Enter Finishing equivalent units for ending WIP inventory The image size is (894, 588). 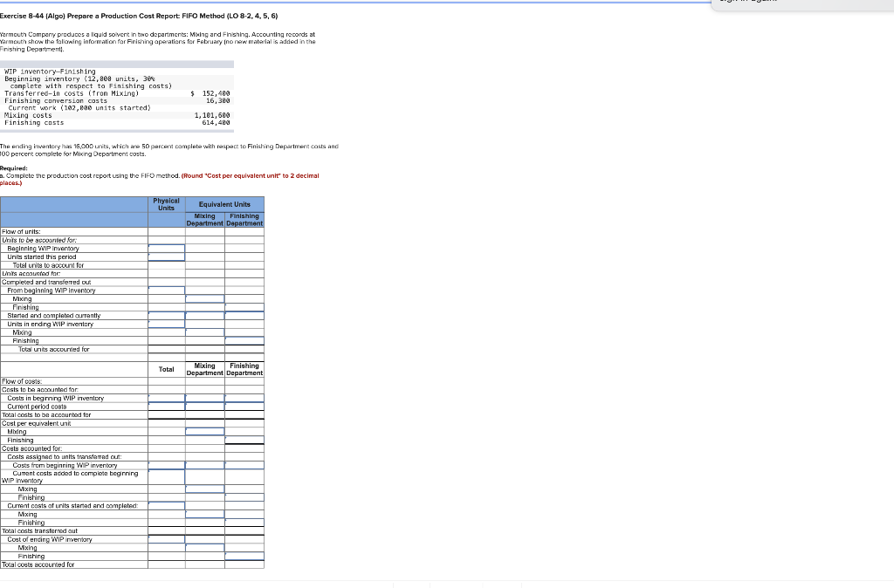245,341
